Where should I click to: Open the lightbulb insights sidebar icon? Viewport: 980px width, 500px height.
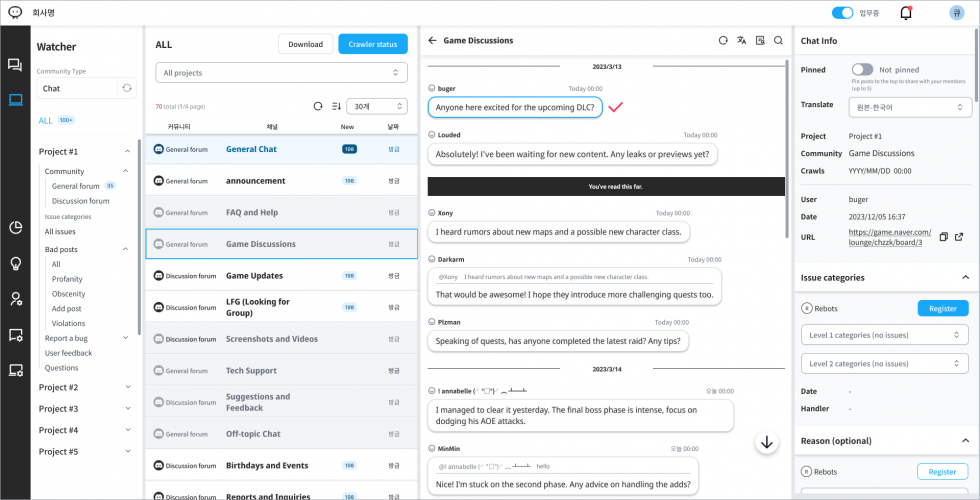[16, 264]
